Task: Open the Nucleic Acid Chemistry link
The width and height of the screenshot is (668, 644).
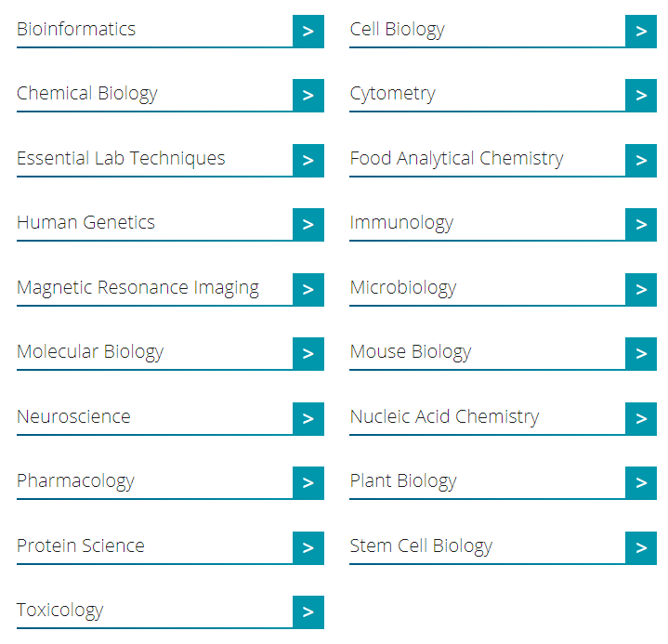Action: [x=444, y=416]
